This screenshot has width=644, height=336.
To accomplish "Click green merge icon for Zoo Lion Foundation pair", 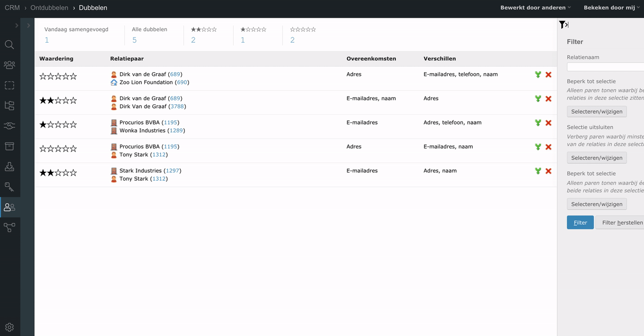I will (x=538, y=75).
